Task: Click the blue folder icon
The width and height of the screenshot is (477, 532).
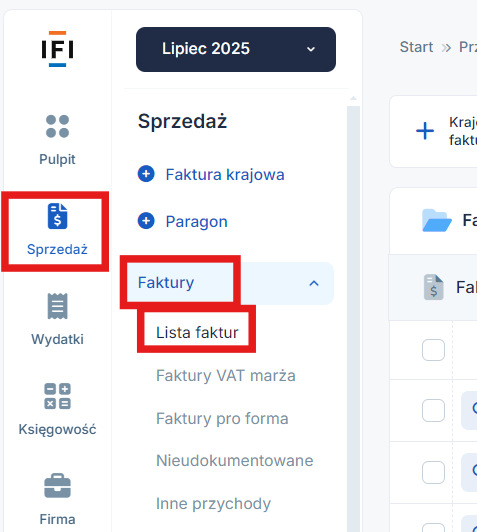Action: (437, 221)
